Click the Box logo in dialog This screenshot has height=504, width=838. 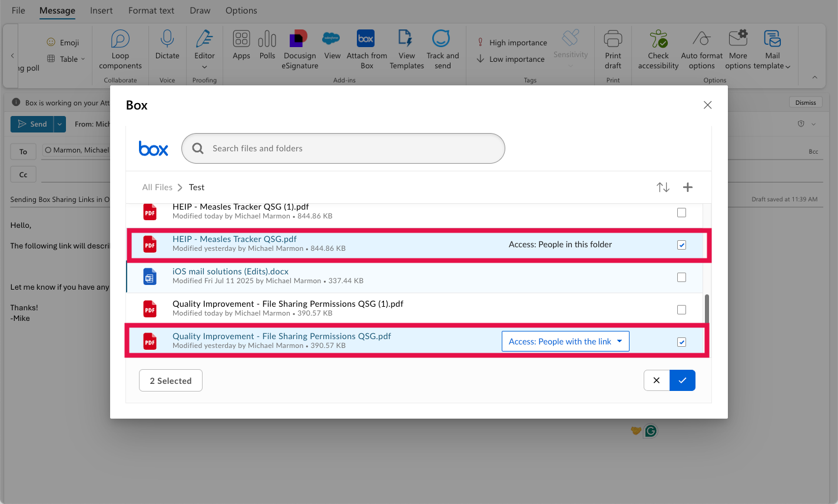click(154, 148)
